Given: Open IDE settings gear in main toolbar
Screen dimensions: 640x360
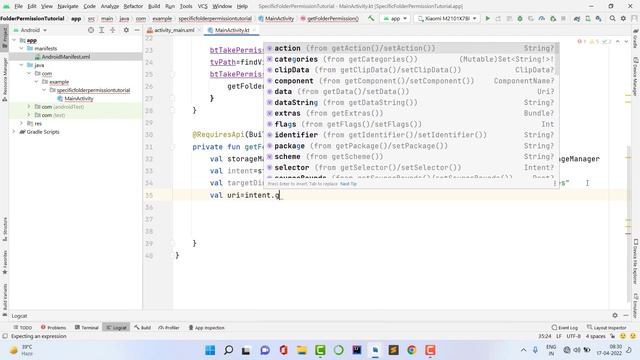Looking at the screenshot, I should click(623, 18).
